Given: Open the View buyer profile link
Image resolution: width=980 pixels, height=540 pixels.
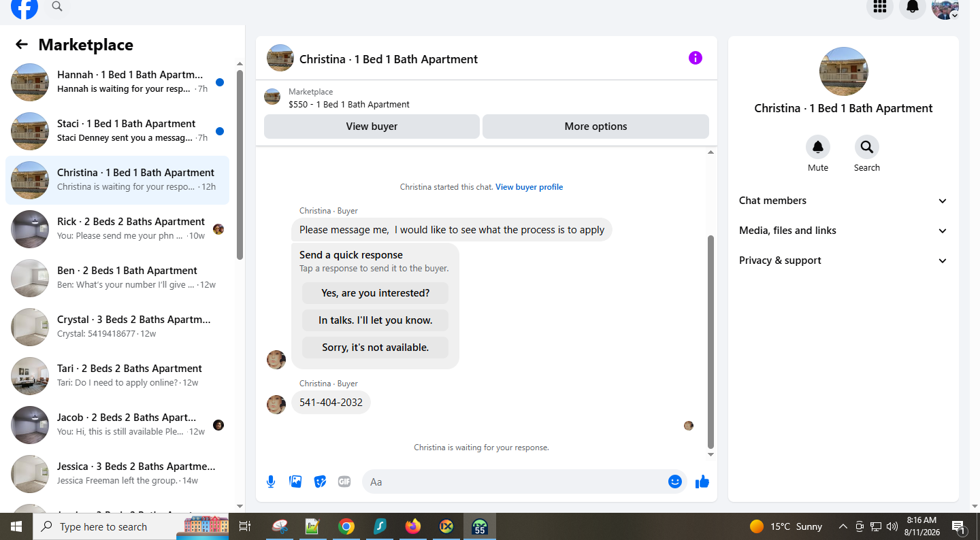Looking at the screenshot, I should (529, 187).
